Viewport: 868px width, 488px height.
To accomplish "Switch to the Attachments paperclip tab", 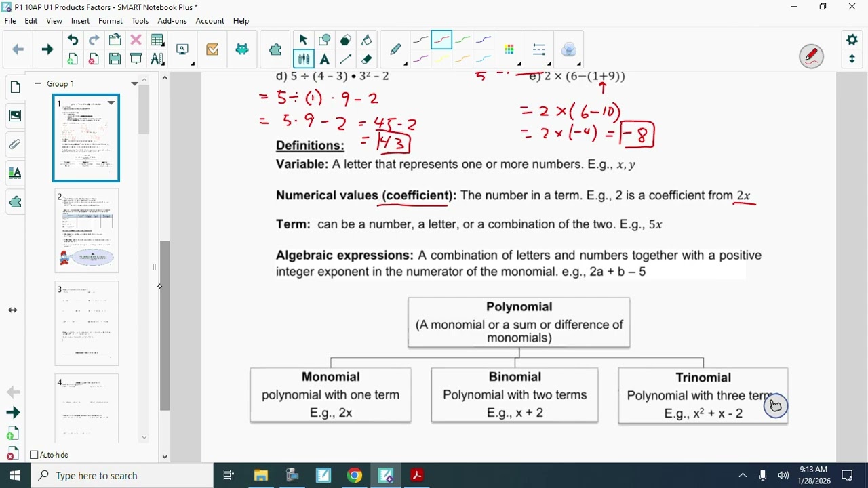I will pyautogui.click(x=15, y=144).
